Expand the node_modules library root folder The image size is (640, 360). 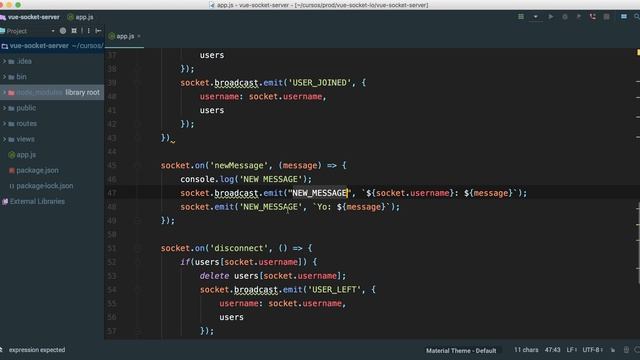(4, 92)
